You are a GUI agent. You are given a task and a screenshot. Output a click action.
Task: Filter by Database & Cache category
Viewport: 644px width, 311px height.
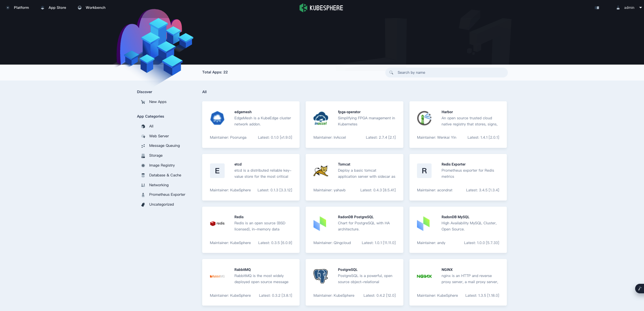coord(165,175)
